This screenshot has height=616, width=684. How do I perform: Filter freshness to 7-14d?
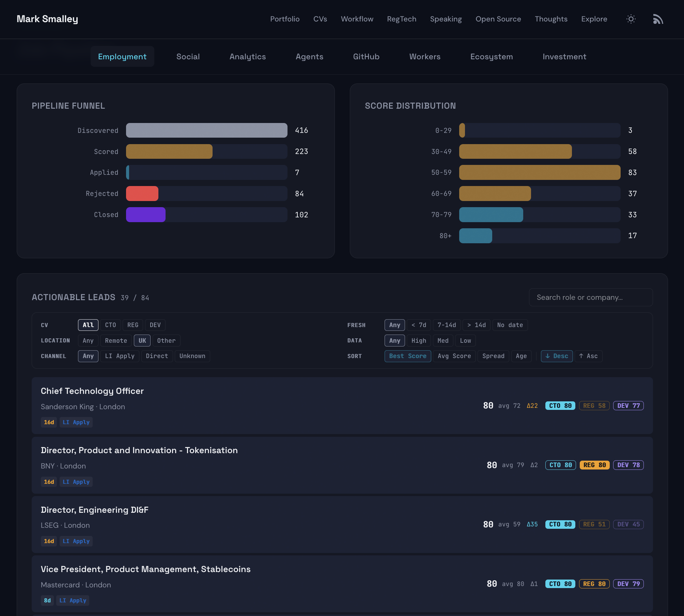point(447,325)
